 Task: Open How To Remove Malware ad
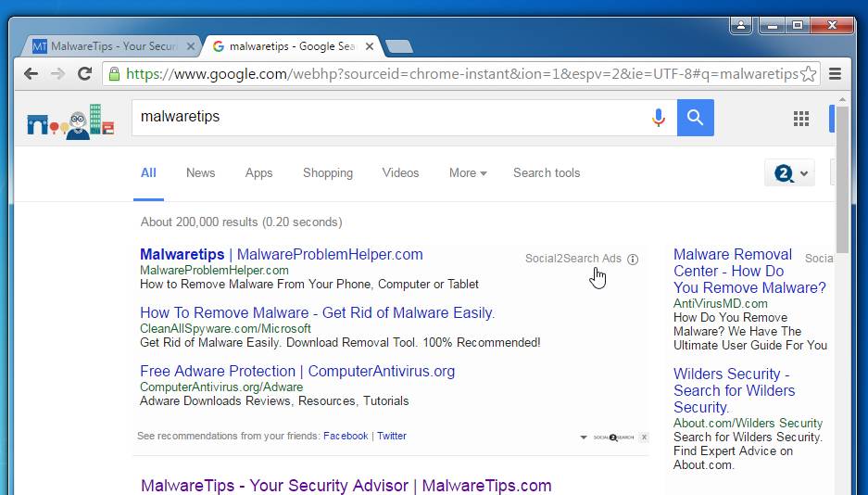coord(317,312)
